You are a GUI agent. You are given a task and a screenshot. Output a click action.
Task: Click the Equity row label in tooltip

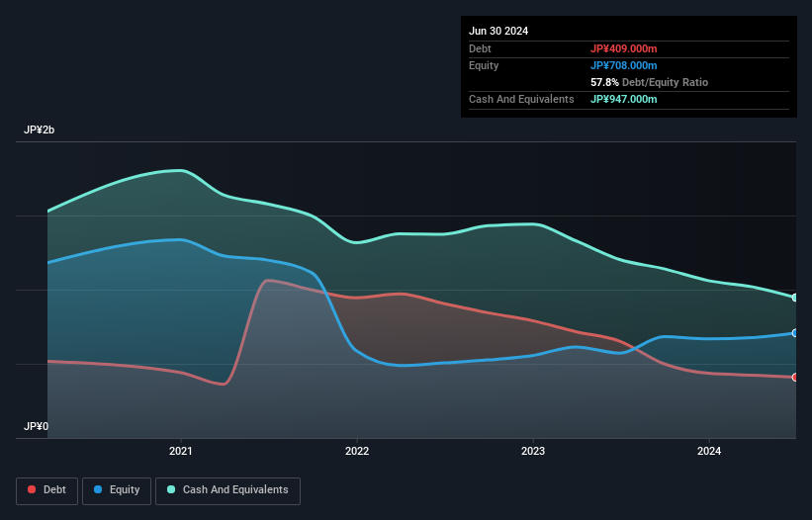(484, 65)
